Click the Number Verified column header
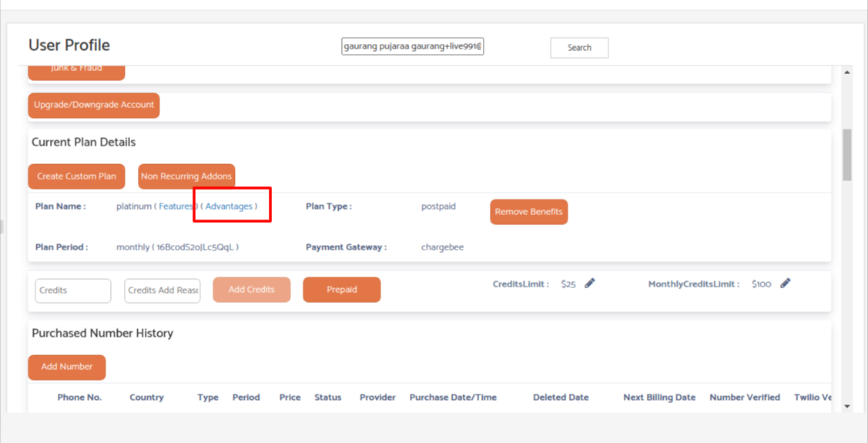The height and width of the screenshot is (443, 868). [745, 398]
